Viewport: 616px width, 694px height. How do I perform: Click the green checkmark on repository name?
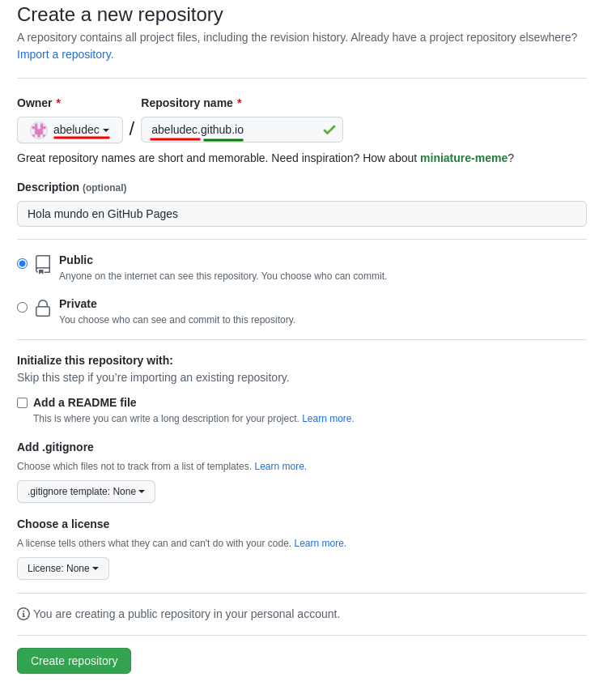click(328, 129)
